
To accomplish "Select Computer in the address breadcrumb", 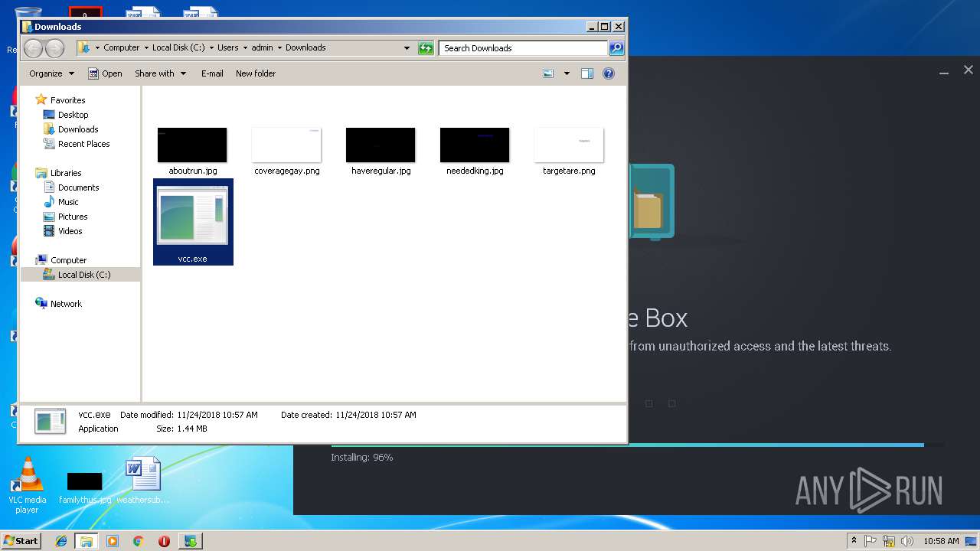I will [x=122, y=47].
